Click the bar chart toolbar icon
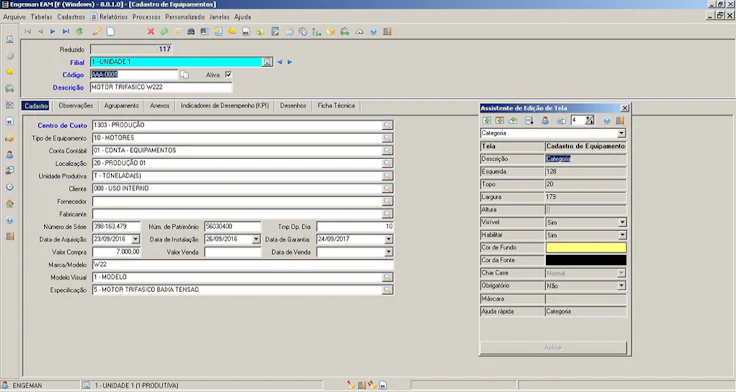 [317, 31]
